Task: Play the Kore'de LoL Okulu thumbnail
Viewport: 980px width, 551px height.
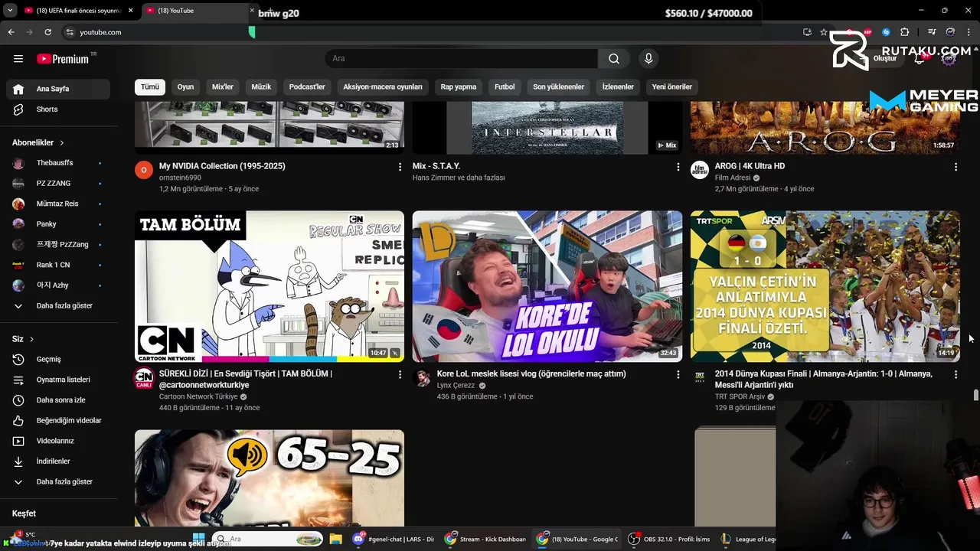Action: [547, 286]
